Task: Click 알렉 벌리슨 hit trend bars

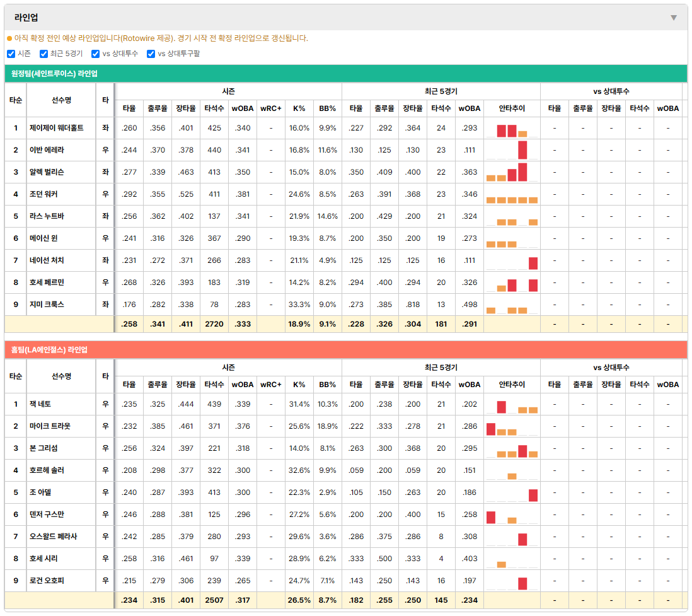Action: tap(512, 172)
